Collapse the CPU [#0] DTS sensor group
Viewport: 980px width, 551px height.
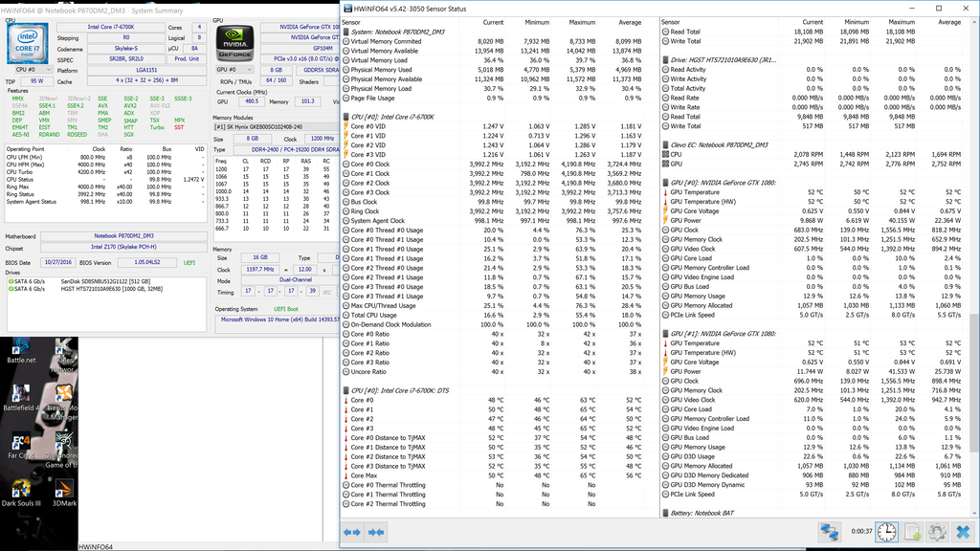pos(345,390)
